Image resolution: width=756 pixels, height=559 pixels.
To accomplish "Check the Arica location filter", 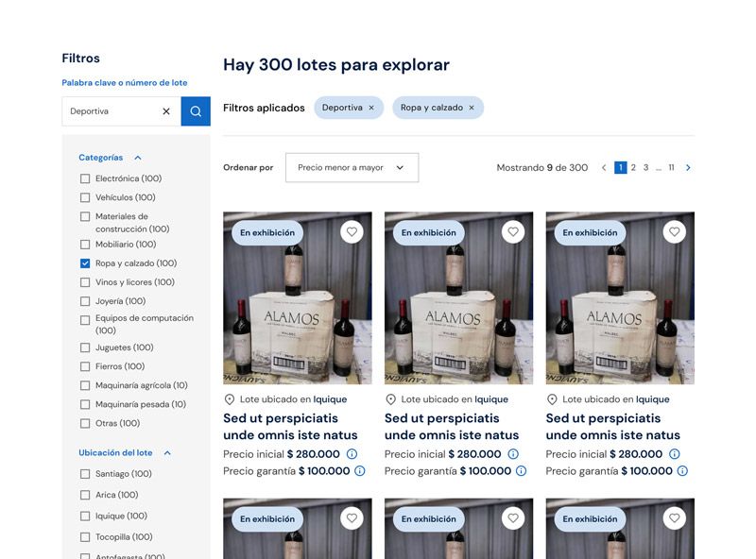I will point(85,495).
